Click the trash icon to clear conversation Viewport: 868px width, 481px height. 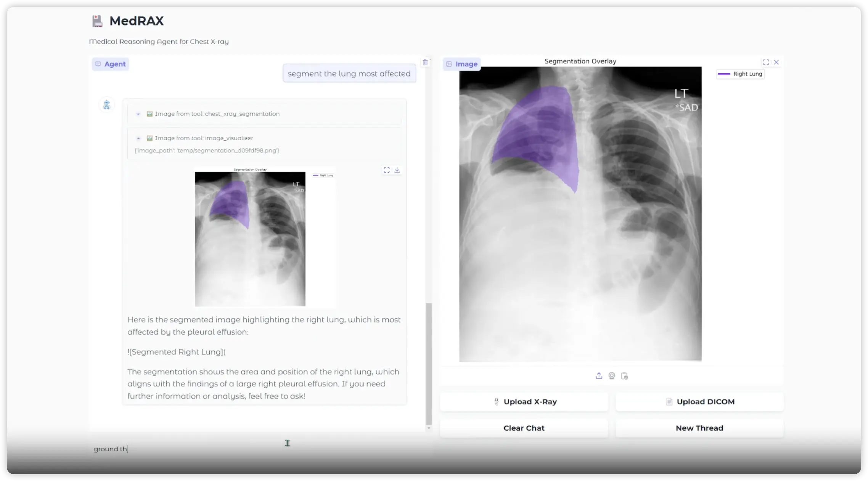425,62
